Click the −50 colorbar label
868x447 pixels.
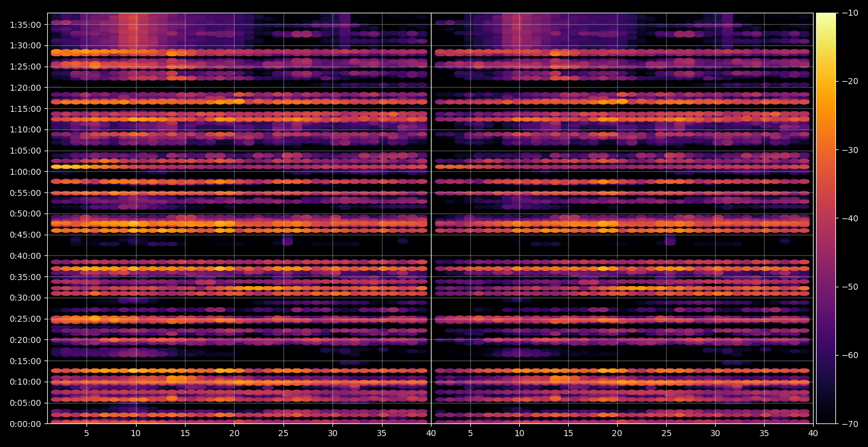(x=849, y=287)
